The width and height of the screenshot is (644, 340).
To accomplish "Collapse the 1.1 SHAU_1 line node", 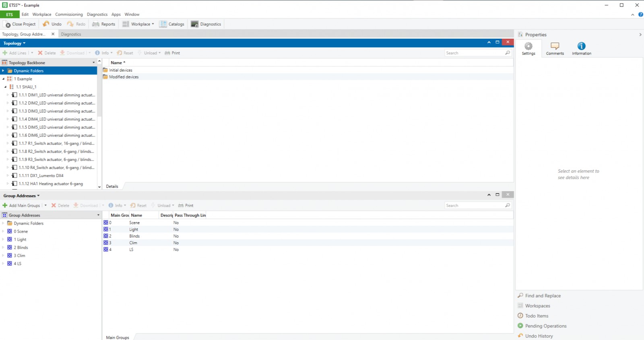I will [6, 87].
